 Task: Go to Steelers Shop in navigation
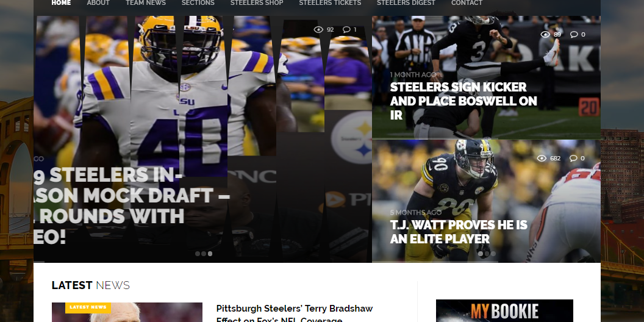point(257,3)
